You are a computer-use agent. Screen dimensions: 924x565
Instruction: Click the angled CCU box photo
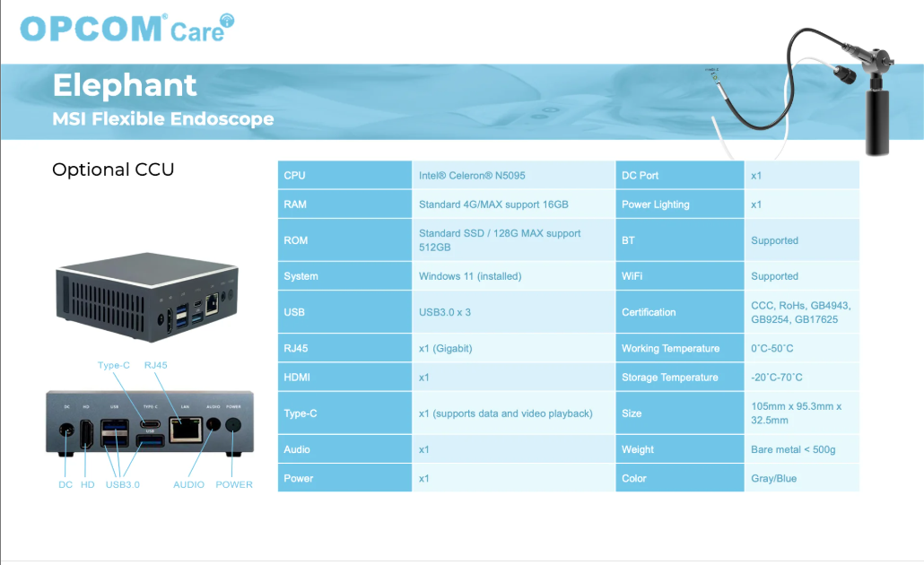coord(148,297)
